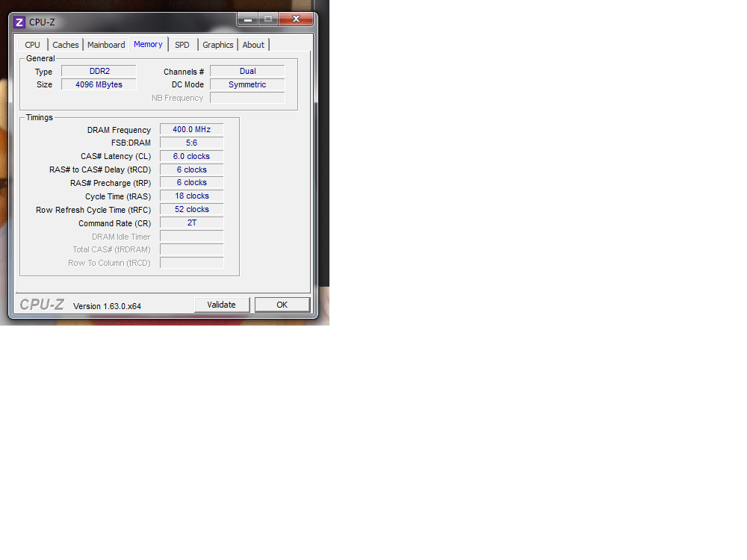Minimize the CPU-Z window
This screenshot has width=747, height=560.
[x=248, y=19]
